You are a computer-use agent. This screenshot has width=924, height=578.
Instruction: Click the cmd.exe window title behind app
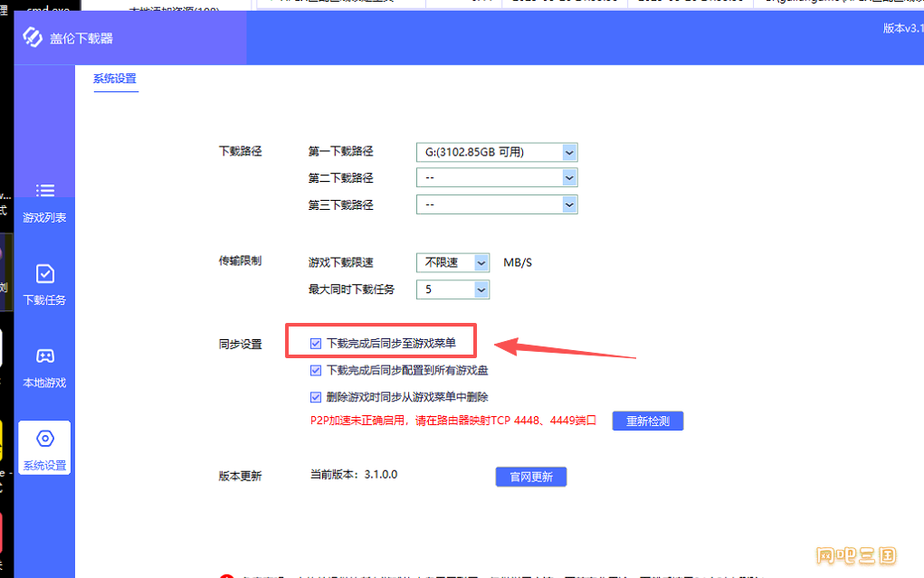pos(49,5)
